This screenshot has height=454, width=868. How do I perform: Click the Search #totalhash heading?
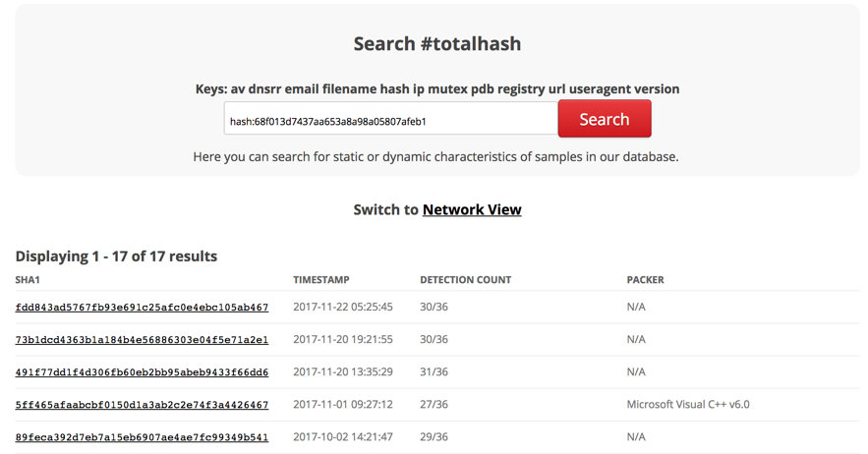click(437, 44)
